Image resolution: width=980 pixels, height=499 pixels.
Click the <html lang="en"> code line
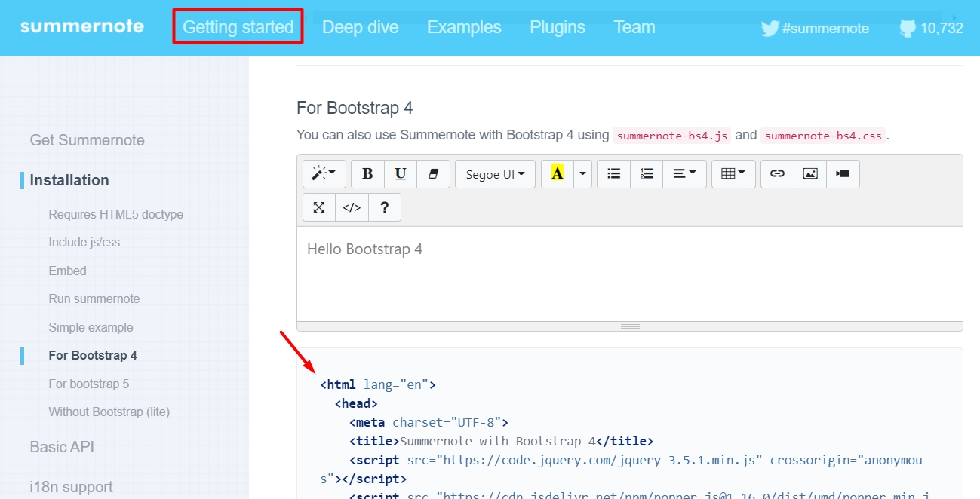coord(378,384)
